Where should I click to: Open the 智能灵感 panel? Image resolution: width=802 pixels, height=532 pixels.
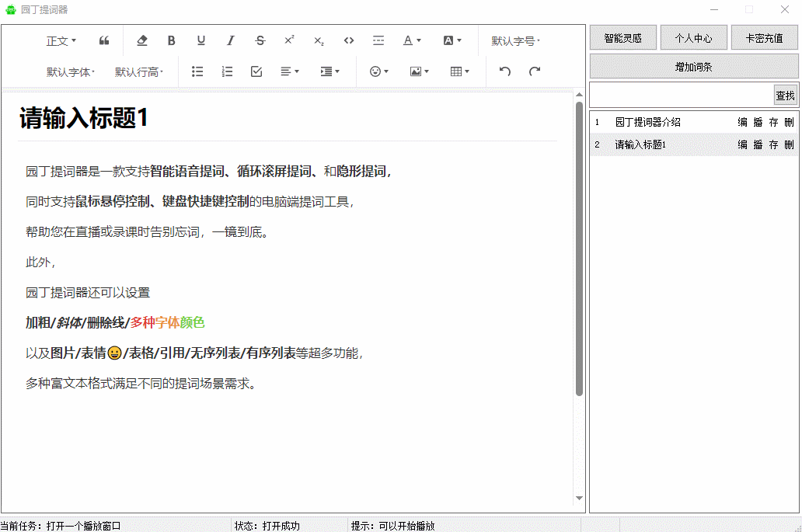(622, 37)
